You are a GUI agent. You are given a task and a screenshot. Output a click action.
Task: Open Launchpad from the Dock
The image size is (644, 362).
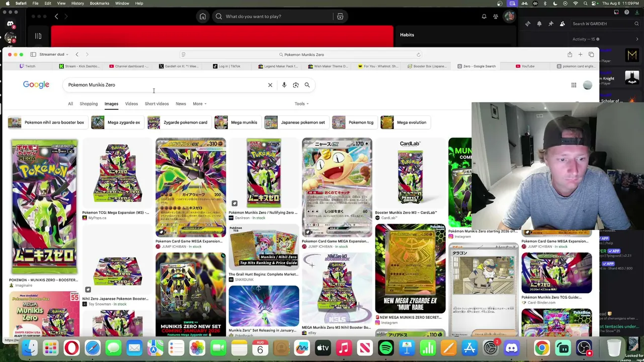50,347
